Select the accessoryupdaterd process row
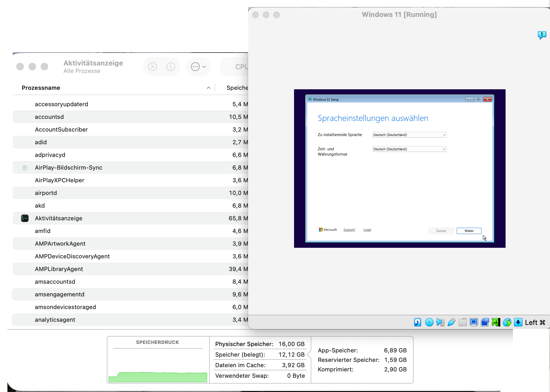550x392 pixels. coord(130,104)
